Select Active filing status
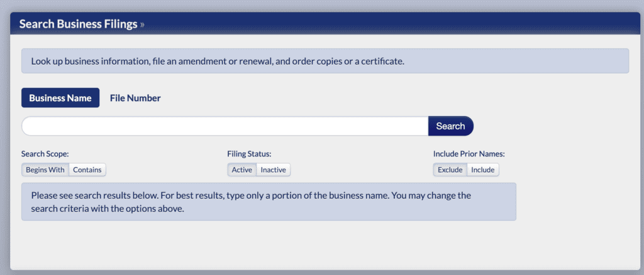The height and width of the screenshot is (275, 644). [241, 170]
